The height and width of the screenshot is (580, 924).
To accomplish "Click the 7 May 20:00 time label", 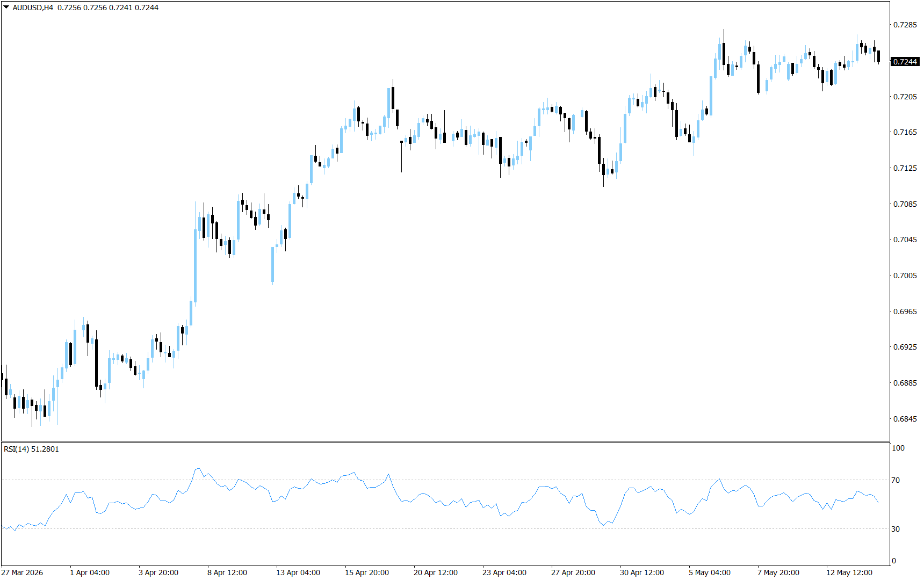I will (778, 572).
